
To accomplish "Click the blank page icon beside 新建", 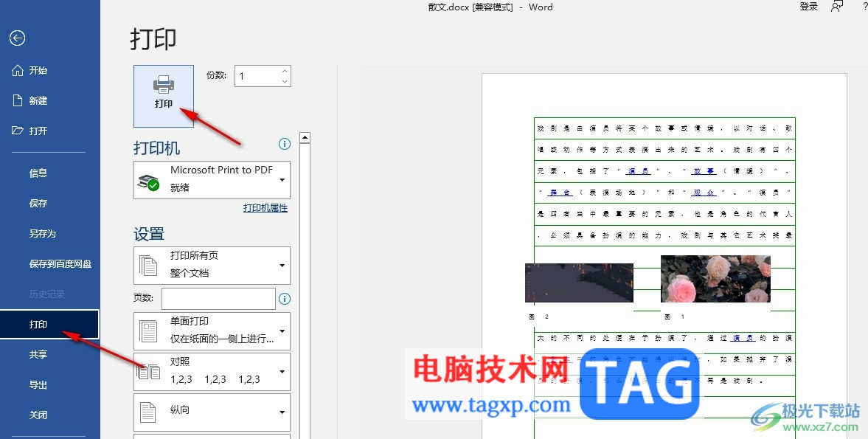I will (18, 100).
